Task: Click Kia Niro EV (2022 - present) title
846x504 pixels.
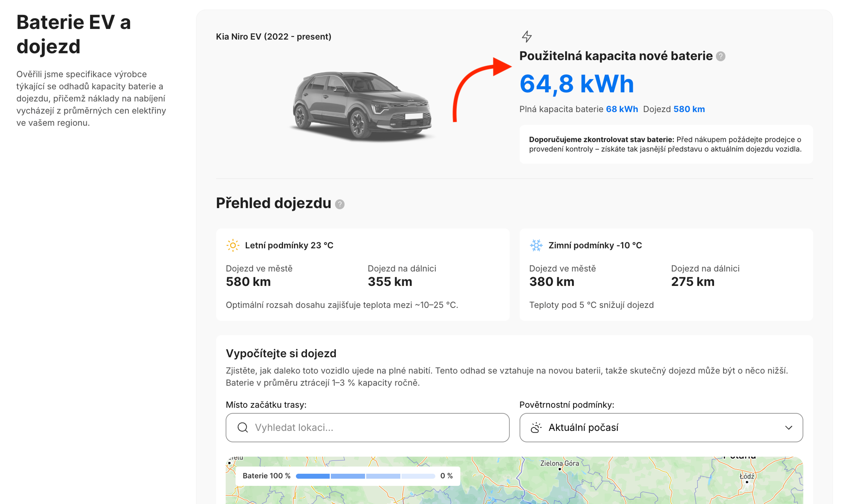Action: click(273, 37)
